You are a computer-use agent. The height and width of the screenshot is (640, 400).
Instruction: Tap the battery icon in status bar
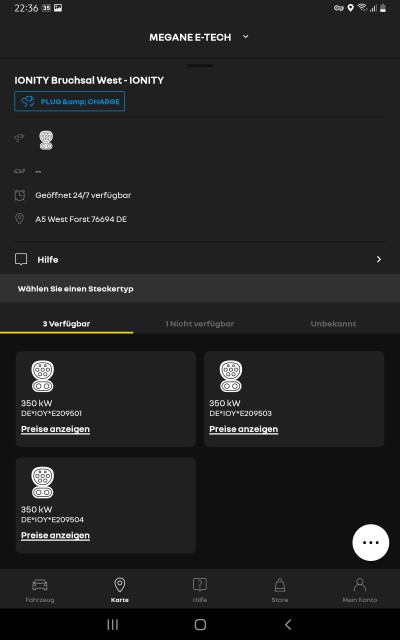click(383, 8)
